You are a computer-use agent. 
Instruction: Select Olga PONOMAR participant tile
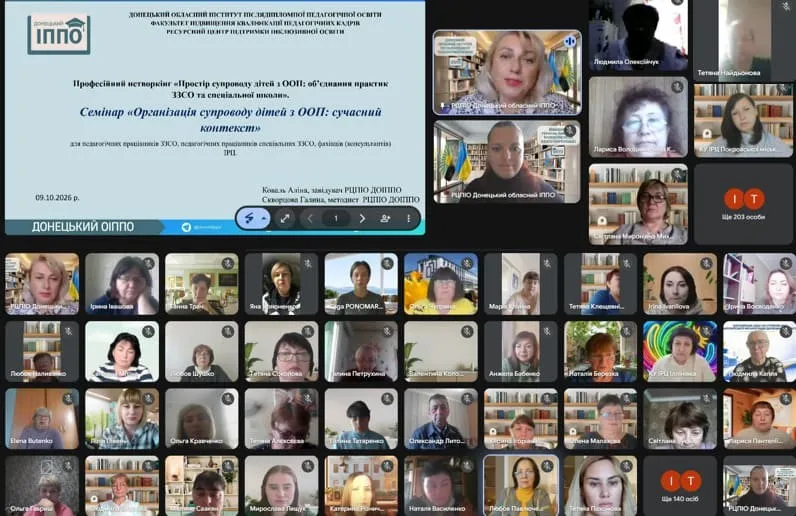(x=361, y=284)
